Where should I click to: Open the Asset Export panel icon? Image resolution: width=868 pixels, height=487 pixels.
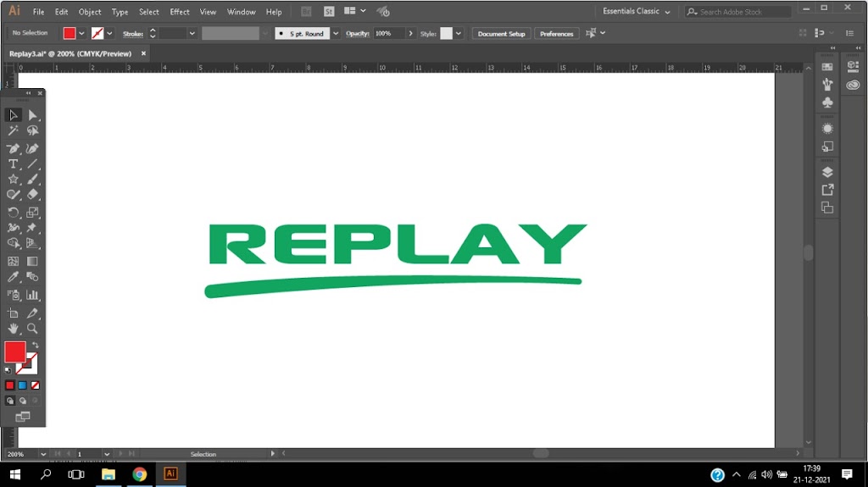[827, 190]
